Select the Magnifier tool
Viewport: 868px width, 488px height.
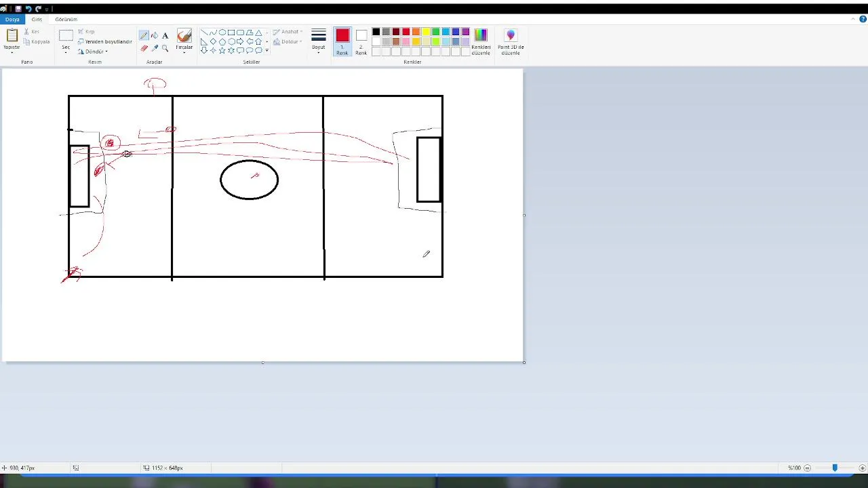[x=165, y=48]
